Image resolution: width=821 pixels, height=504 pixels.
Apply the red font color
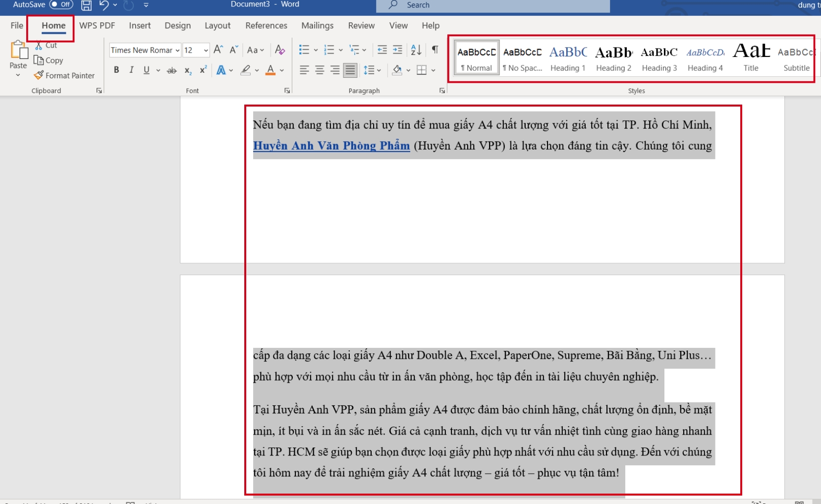click(x=271, y=70)
